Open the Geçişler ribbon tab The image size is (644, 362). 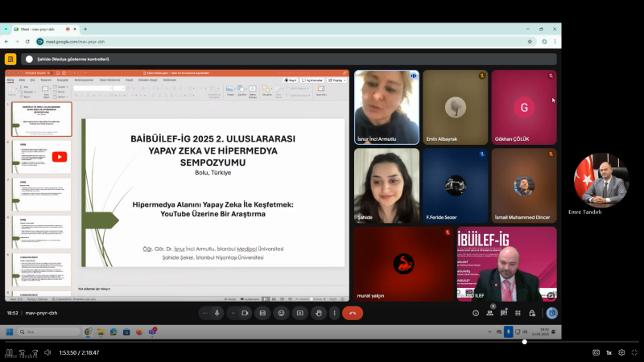point(63,80)
